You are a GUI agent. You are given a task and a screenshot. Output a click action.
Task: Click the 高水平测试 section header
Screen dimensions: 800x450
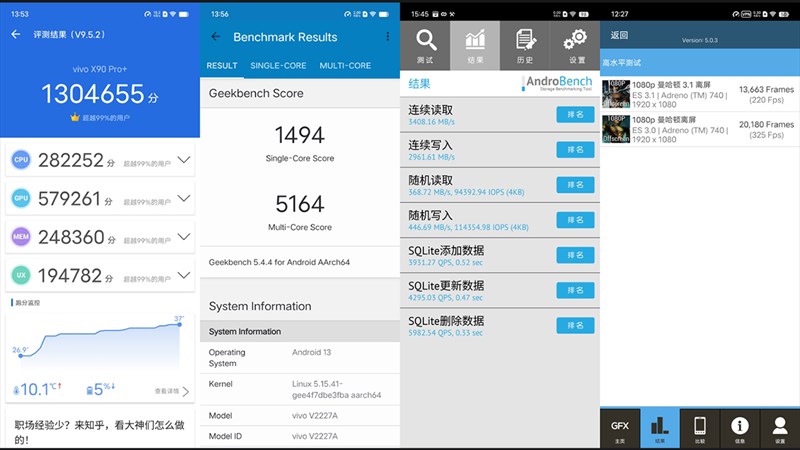pos(700,63)
